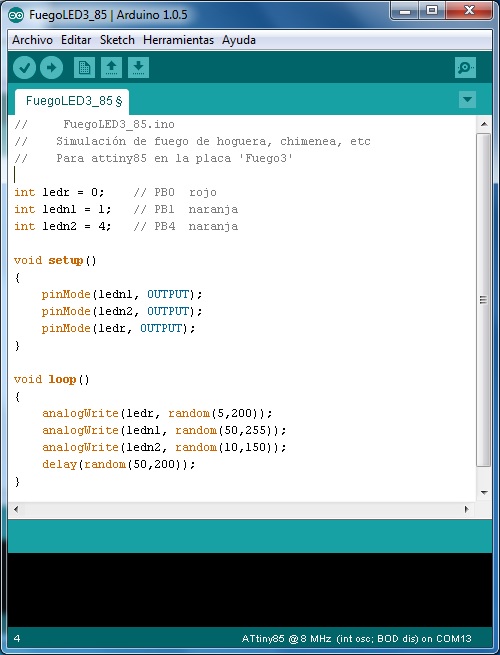Place cursor in the void loop() line
Screen dimensions: 500x655
(x=51, y=379)
